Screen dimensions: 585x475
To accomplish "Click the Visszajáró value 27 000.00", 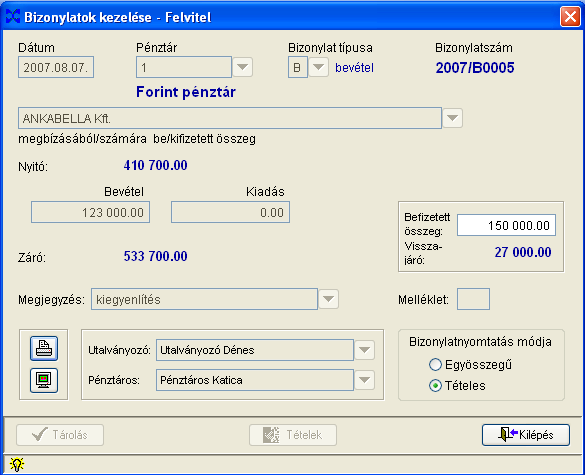I will coord(523,252).
